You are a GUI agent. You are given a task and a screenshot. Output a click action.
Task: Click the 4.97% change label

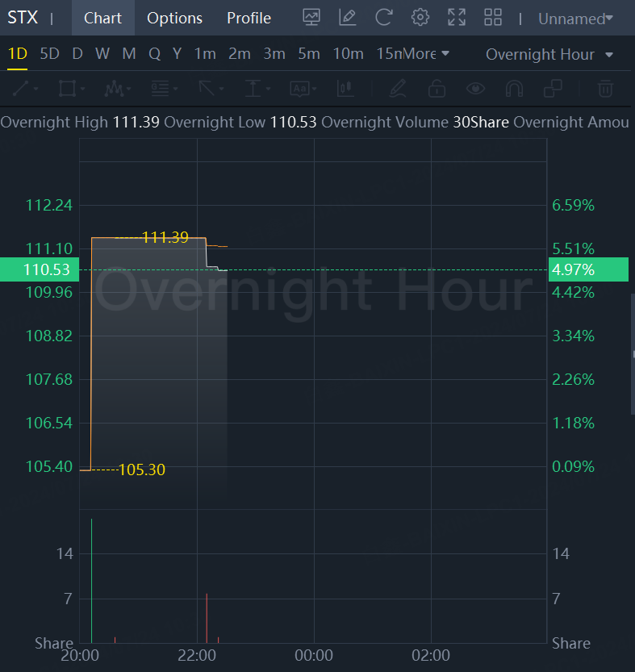pyautogui.click(x=588, y=269)
